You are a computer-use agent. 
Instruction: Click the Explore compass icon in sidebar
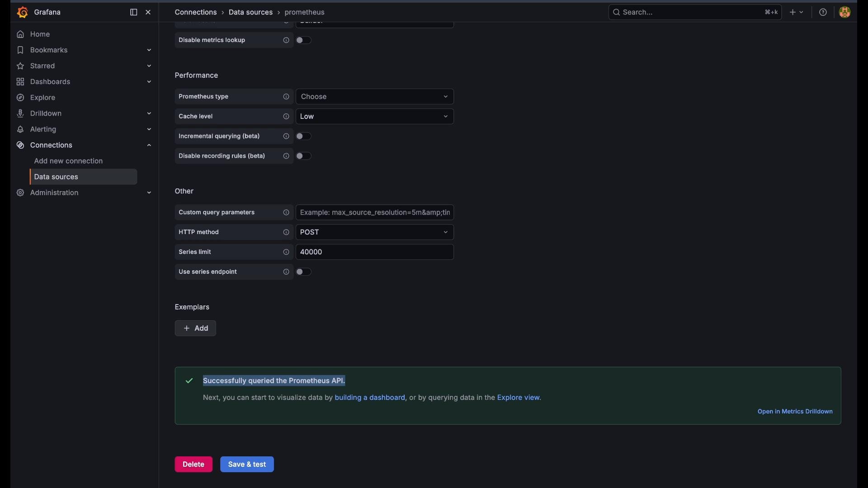pos(20,98)
